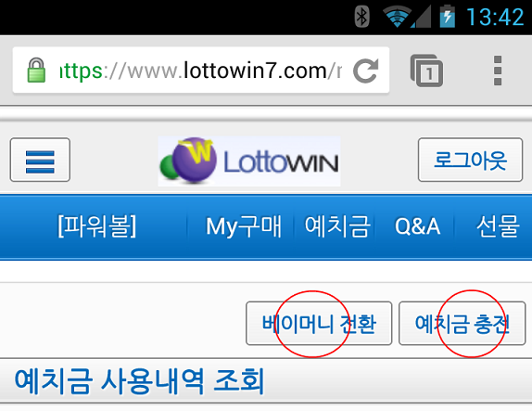Open the hamburger menu button
Screen dimensions: 532x411
[x=40, y=160]
